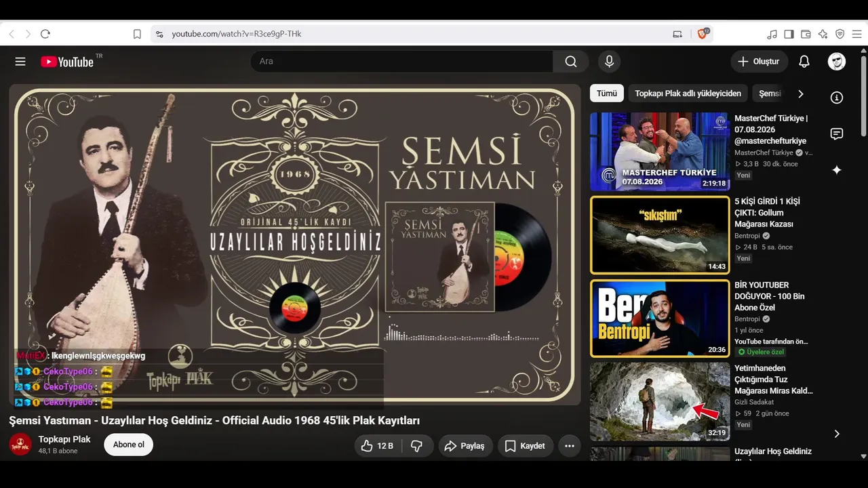Open the Leo AI sparkle icon in toolbar

point(823,34)
